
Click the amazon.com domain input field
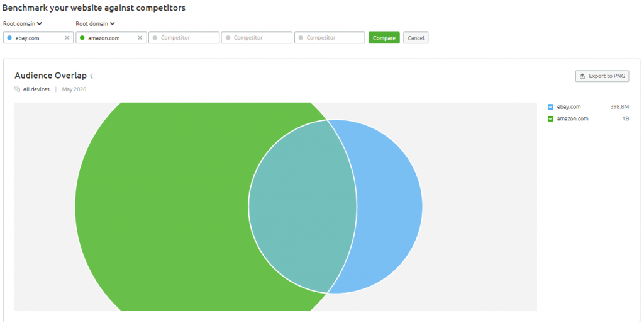[111, 38]
